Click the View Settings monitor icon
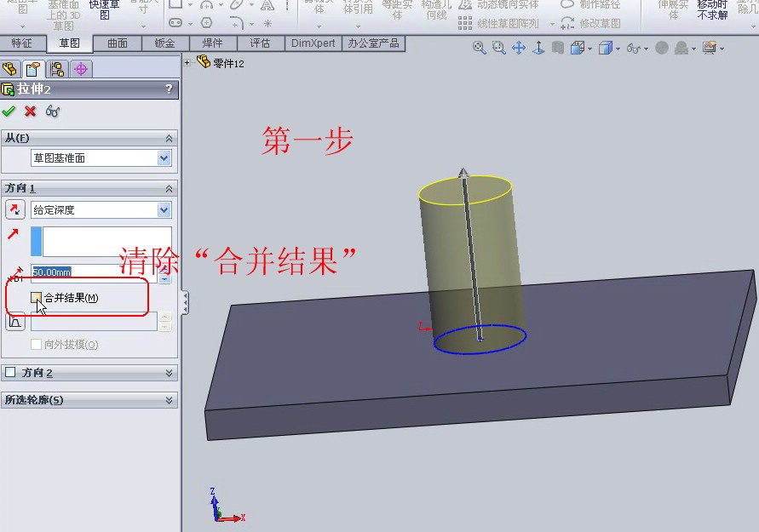The width and height of the screenshot is (759, 532). click(x=709, y=48)
